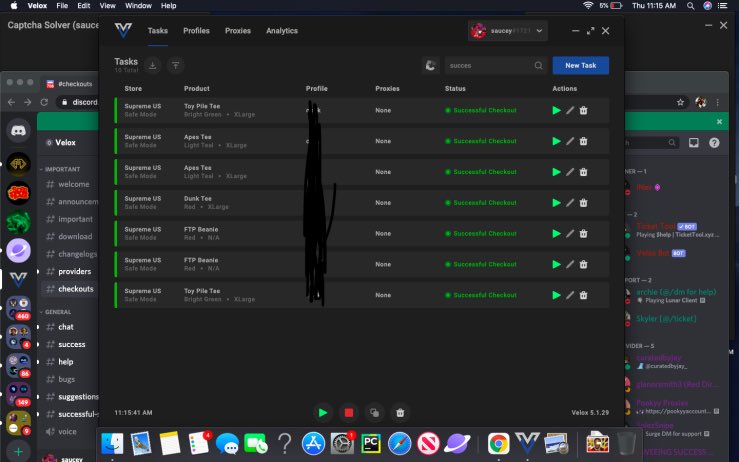Image resolution: width=739 pixels, height=462 pixels.
Task: Collapse the IMPORTANT channel category
Action: pos(60,169)
